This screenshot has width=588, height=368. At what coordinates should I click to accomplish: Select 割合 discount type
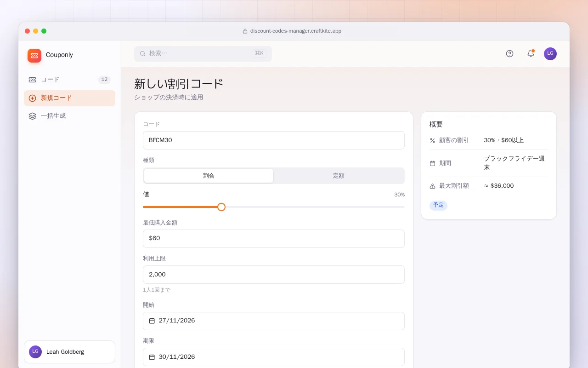(209, 176)
